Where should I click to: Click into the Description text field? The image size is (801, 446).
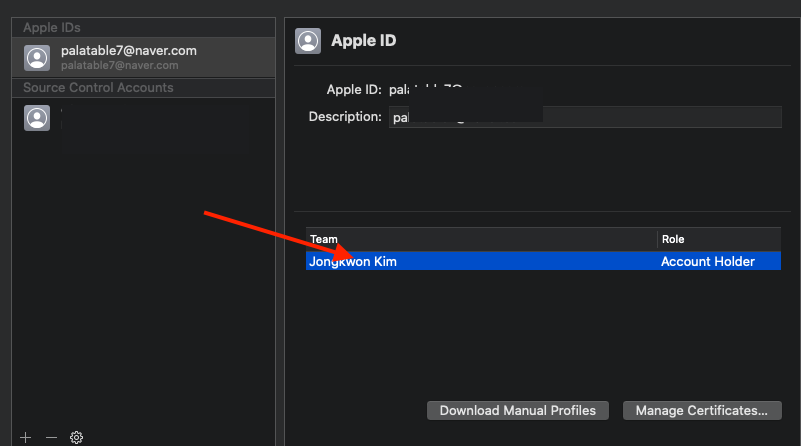coord(585,117)
